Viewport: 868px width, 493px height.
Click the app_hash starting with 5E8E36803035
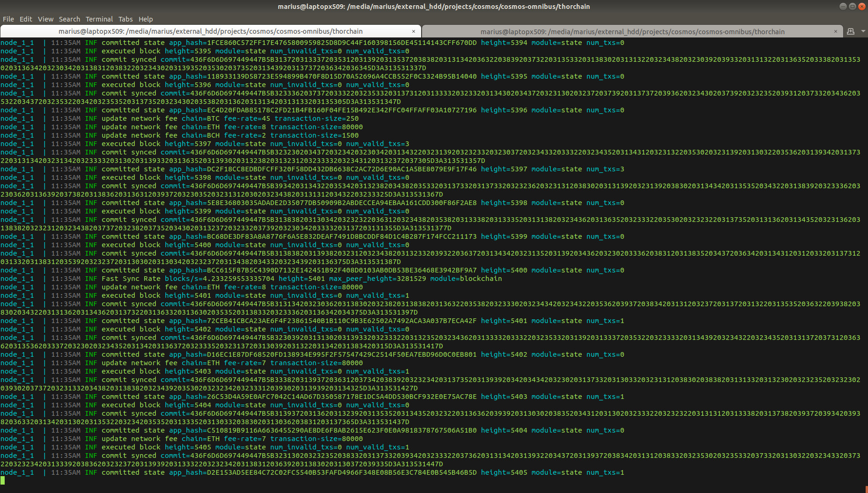tap(323, 203)
